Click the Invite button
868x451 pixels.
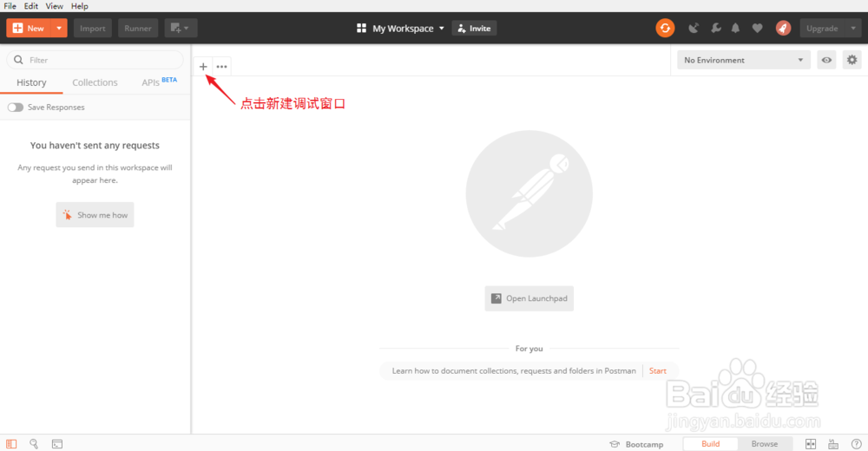click(475, 29)
